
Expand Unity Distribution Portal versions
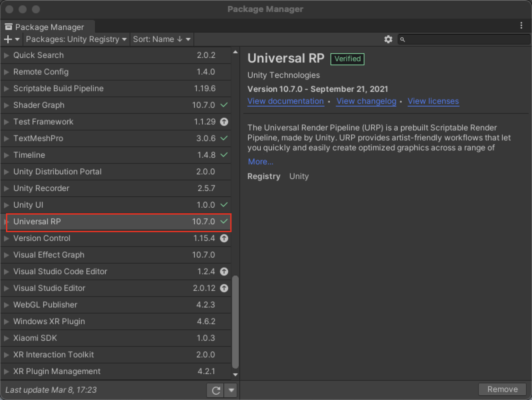click(6, 172)
